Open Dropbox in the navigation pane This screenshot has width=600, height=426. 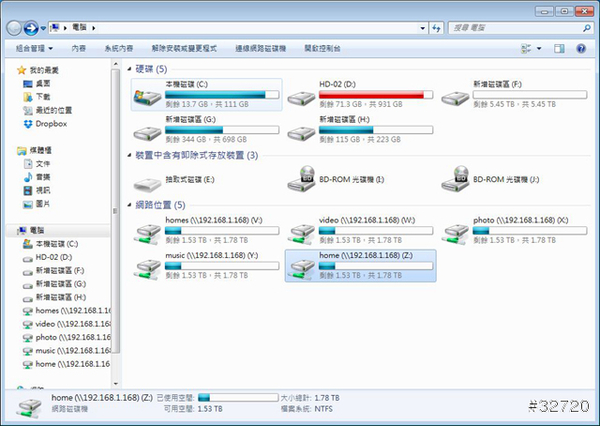click(x=45, y=124)
